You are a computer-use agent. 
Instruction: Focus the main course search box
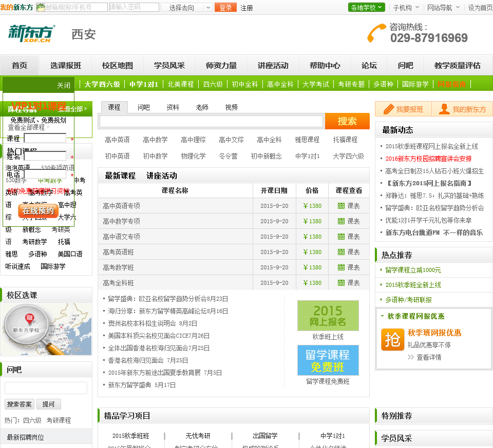pyautogui.click(x=212, y=121)
